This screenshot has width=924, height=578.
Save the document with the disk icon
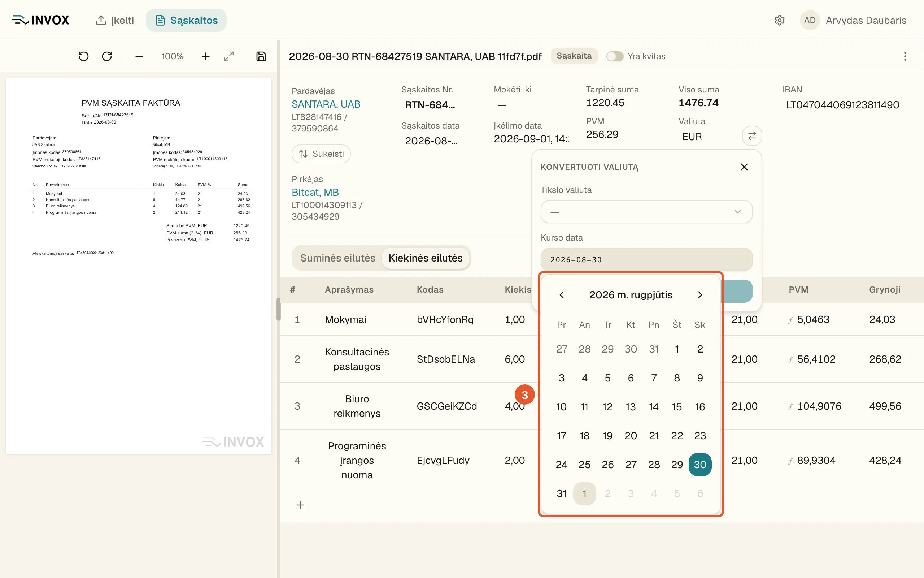261,57
